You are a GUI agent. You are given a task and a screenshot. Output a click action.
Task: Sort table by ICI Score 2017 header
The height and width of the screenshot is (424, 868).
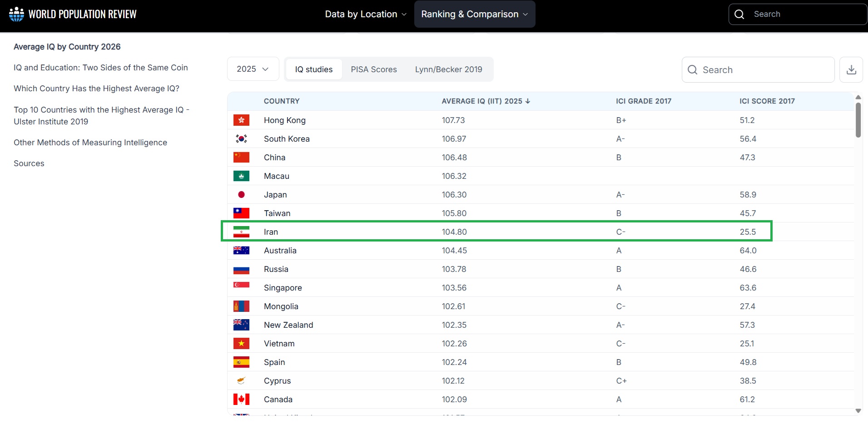(767, 101)
